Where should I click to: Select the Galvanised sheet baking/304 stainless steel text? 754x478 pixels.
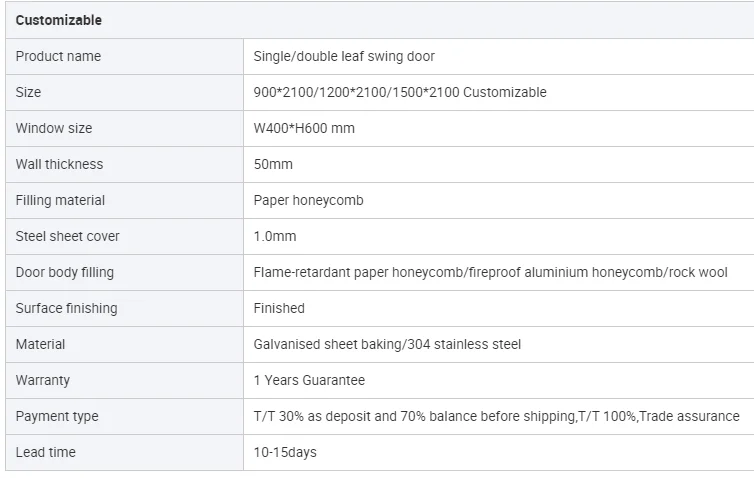[x=387, y=344]
